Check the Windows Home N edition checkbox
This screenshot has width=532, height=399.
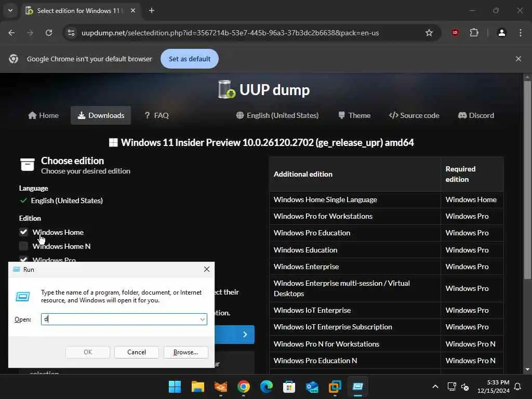(23, 246)
